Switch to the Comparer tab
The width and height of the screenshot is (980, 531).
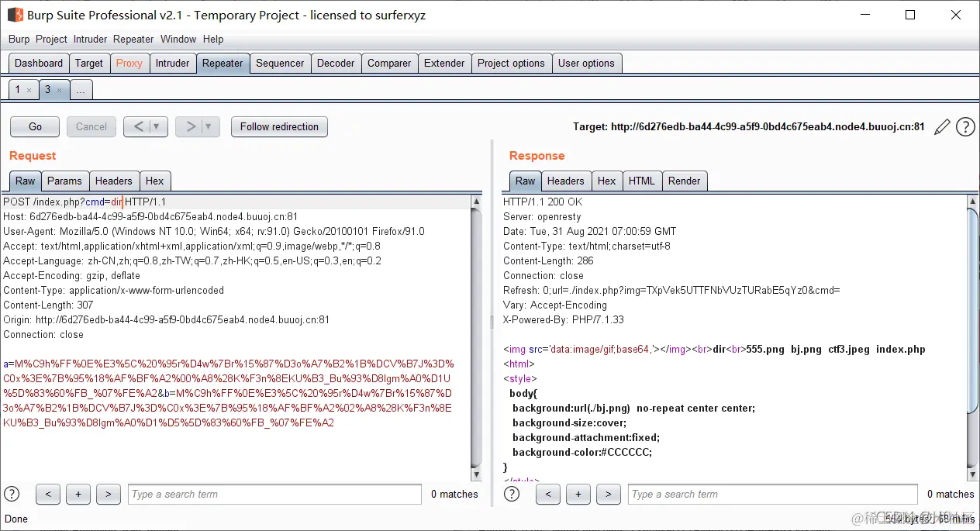pos(389,64)
